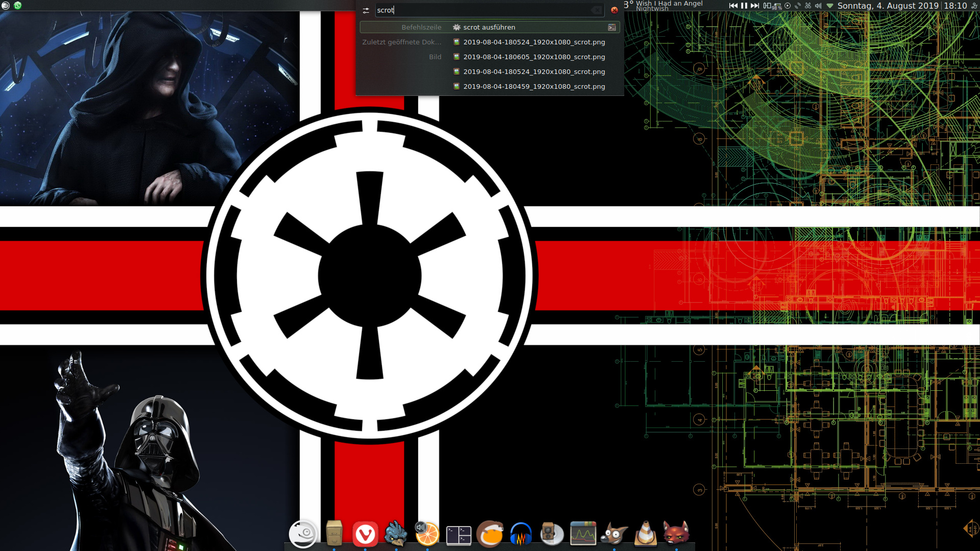Viewport: 980px width, 551px height.
Task: Launch Audacity from the dock
Action: point(521,534)
